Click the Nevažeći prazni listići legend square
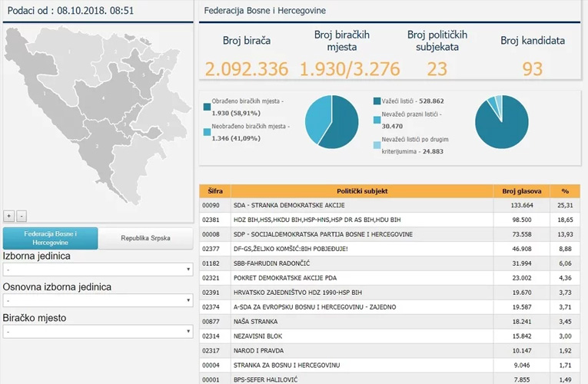Image resolution: width=588 pixels, height=384 pixels. coord(377,120)
